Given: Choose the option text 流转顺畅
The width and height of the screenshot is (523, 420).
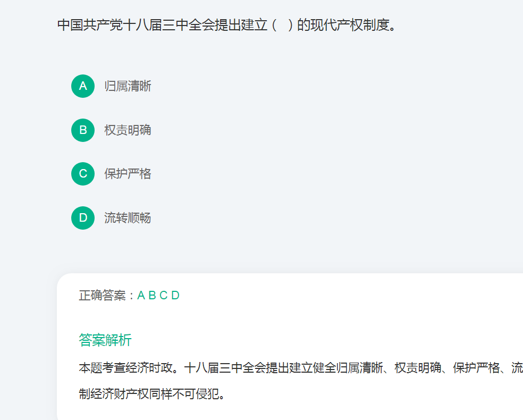Looking at the screenshot, I should [x=128, y=218].
